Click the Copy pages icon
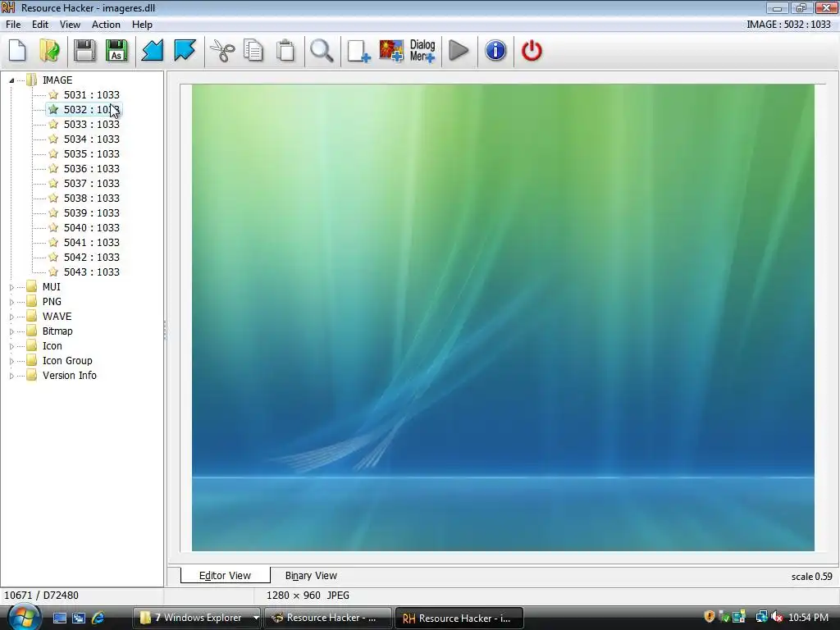This screenshot has height=630, width=840. pyautogui.click(x=253, y=51)
